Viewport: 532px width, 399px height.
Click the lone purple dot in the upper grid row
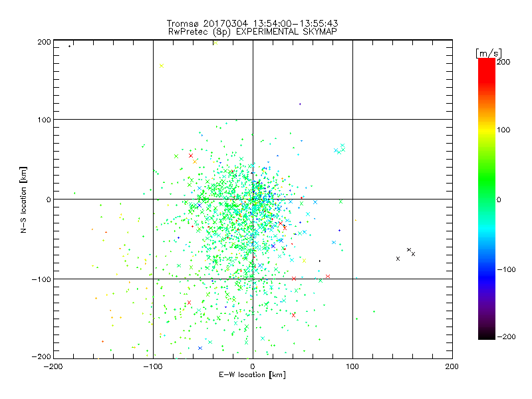pyautogui.click(x=300, y=104)
